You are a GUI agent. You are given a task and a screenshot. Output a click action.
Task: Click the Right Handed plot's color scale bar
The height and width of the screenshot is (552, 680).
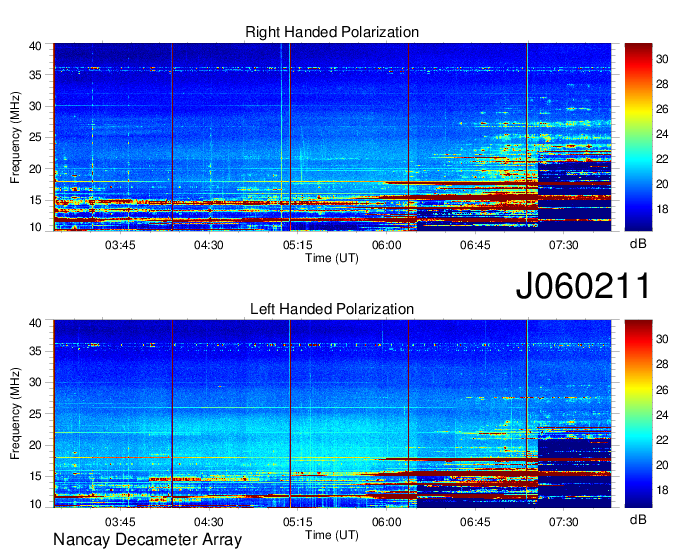(638, 137)
